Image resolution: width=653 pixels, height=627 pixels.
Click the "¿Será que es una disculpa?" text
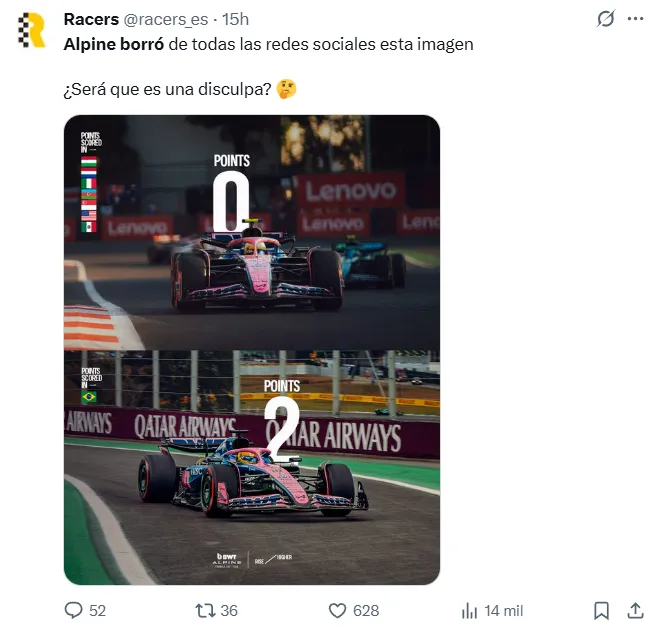(x=167, y=89)
